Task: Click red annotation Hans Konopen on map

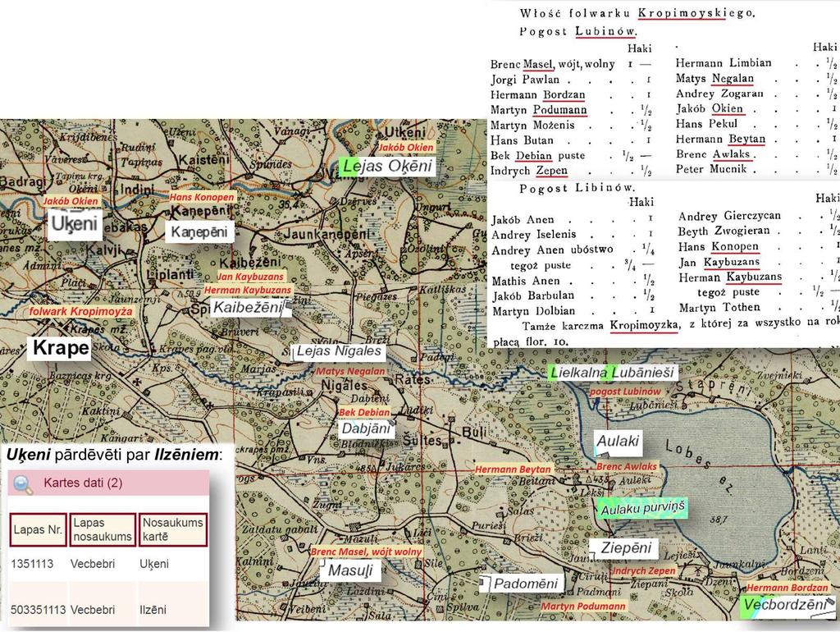Action: click(x=202, y=197)
